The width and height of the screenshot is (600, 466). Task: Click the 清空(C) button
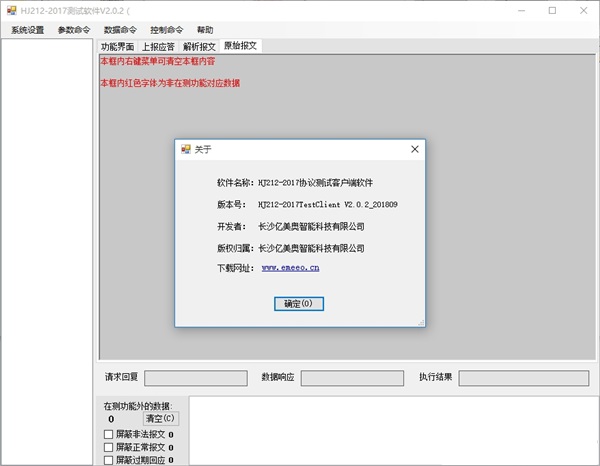pyautogui.click(x=160, y=419)
